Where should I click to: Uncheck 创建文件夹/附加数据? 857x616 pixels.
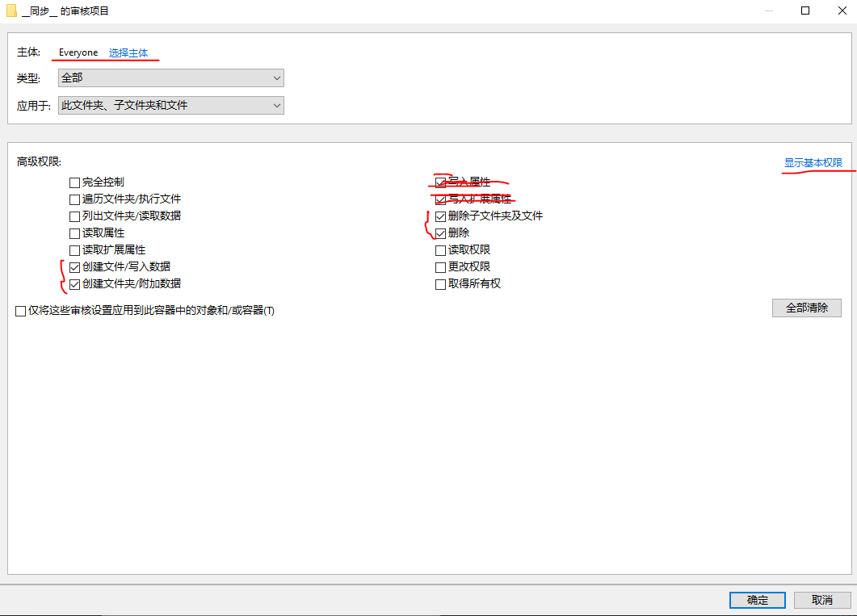click(x=74, y=283)
